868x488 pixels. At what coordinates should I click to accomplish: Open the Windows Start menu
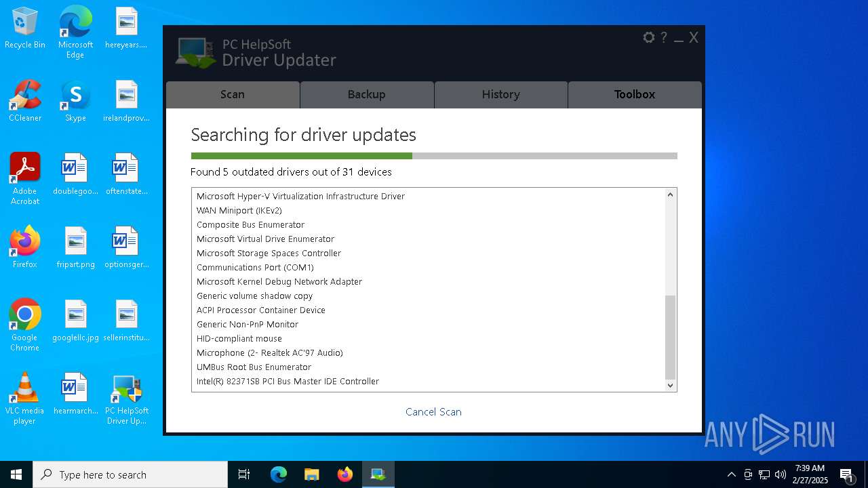coord(16,474)
